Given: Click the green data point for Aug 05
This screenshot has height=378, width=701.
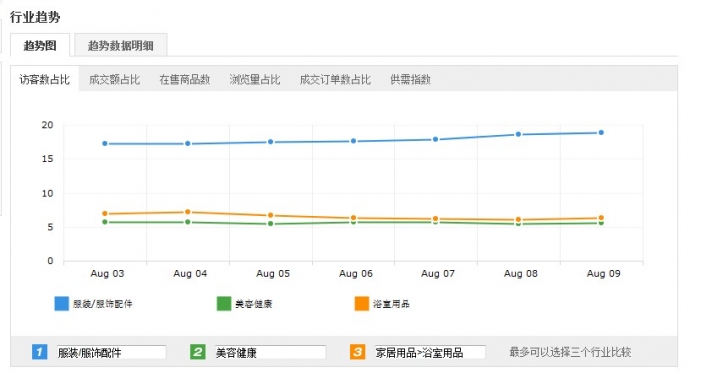Looking at the screenshot, I should (x=270, y=223).
